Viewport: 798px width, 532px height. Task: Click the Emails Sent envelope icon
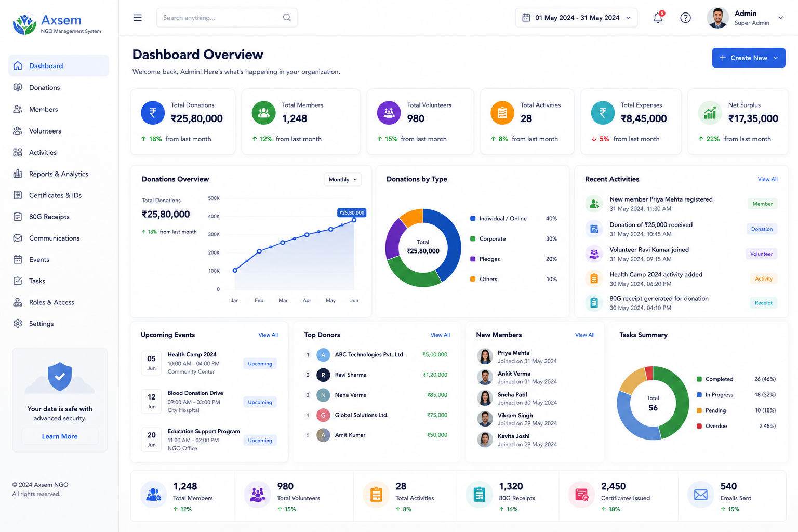coord(701,495)
